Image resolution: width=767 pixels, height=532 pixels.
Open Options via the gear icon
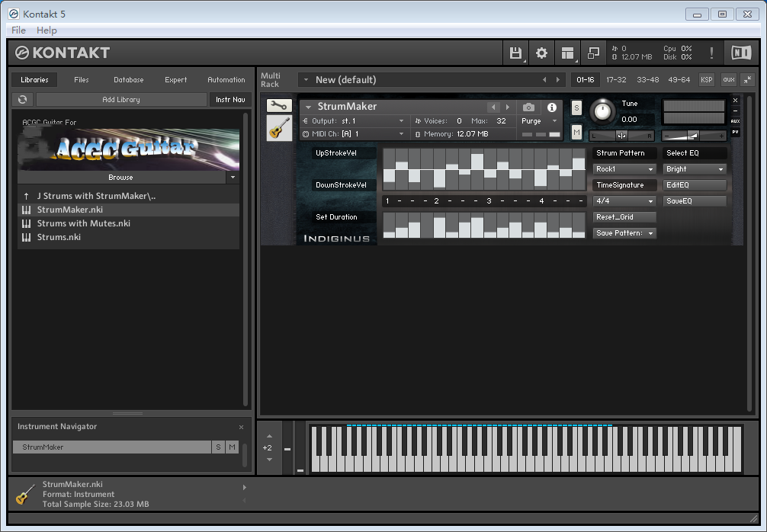[x=541, y=53]
